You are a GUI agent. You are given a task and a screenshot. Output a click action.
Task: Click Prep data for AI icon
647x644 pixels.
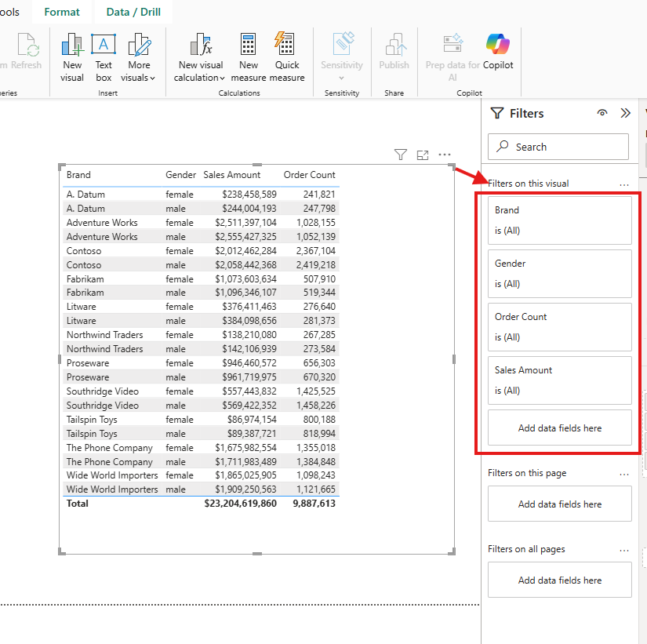pos(453,43)
